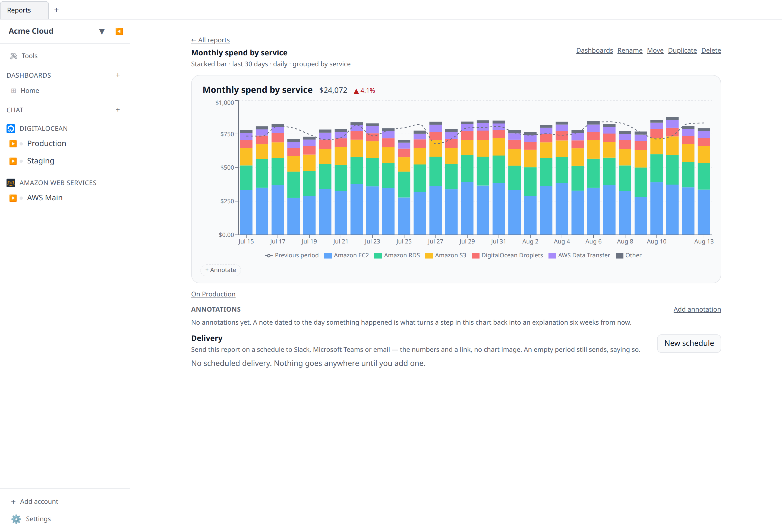Image resolution: width=782 pixels, height=532 pixels.
Task: Toggle Amazon EC2 legend swatch
Action: (328, 256)
